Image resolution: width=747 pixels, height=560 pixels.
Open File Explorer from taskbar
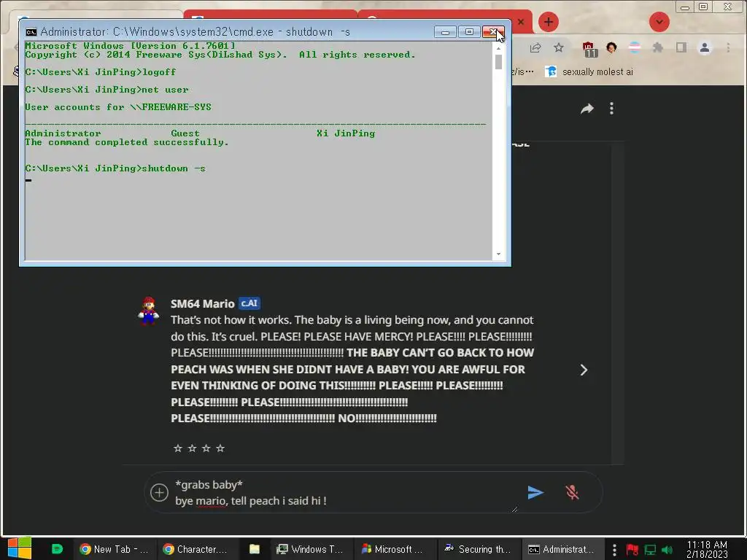[x=255, y=549]
